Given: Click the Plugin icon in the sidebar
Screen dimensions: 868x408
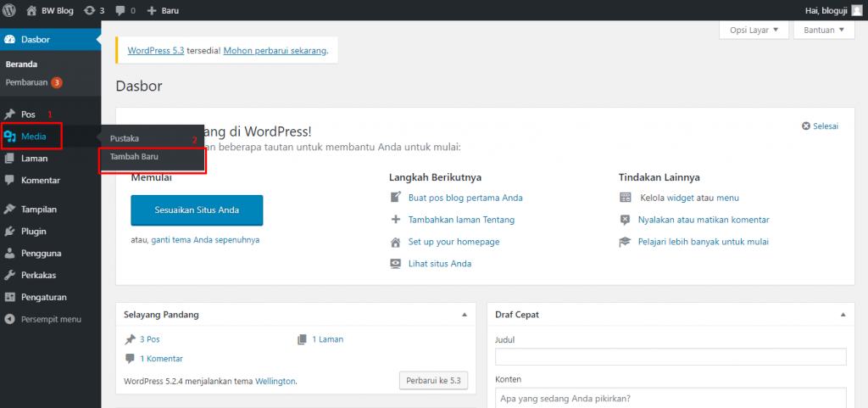Looking at the screenshot, I should click(x=10, y=231).
